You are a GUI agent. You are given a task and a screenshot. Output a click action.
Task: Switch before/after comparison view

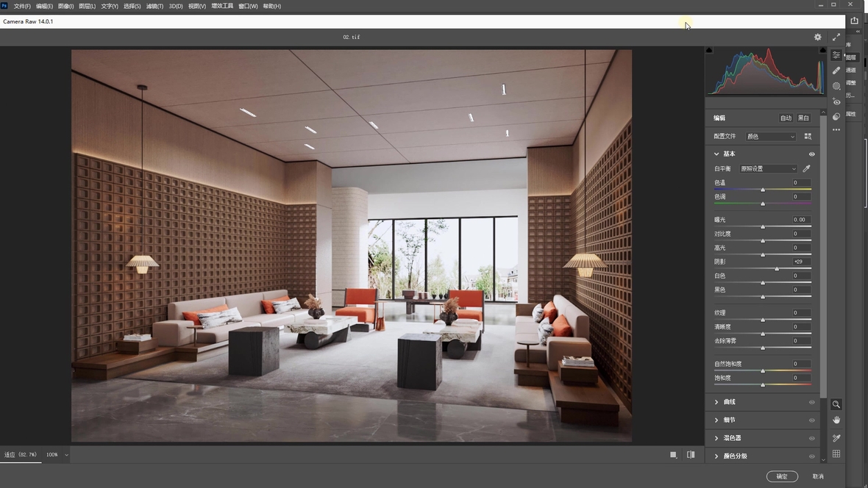691,455
